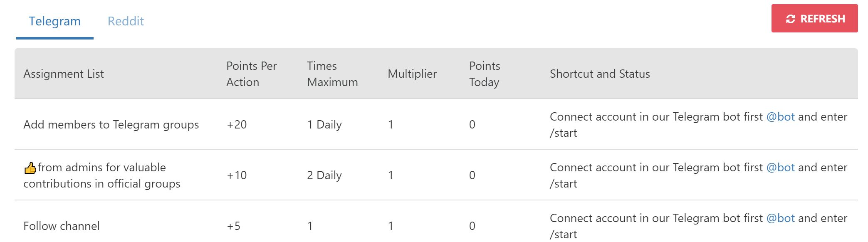Screen dimensions: 868x242
Task: Click the Multiplier column header
Action: coord(412,74)
